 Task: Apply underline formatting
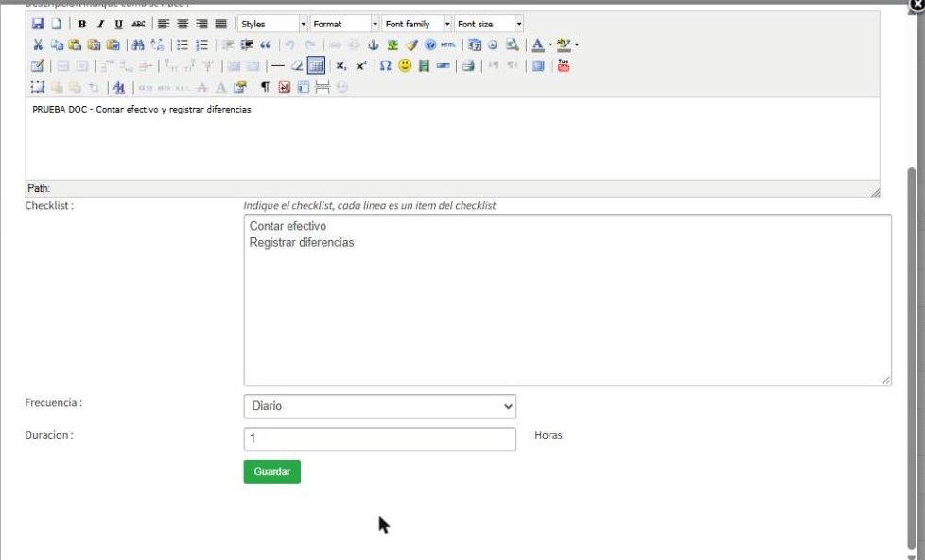(x=118, y=25)
